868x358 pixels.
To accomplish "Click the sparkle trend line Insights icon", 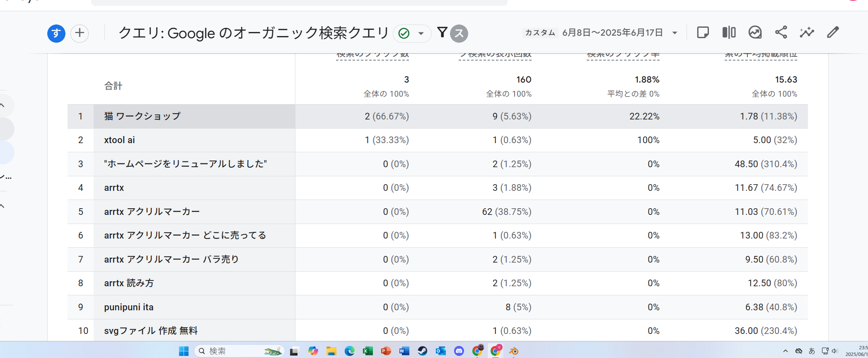I will tap(807, 32).
